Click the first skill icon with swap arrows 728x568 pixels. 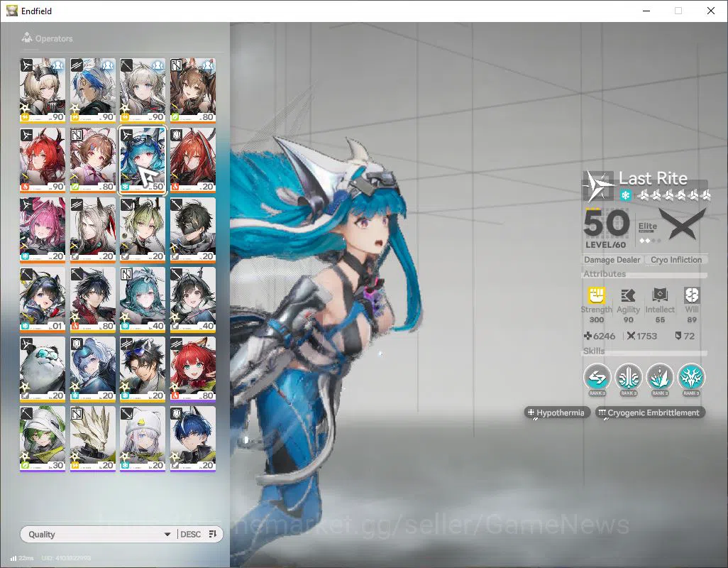tap(597, 377)
